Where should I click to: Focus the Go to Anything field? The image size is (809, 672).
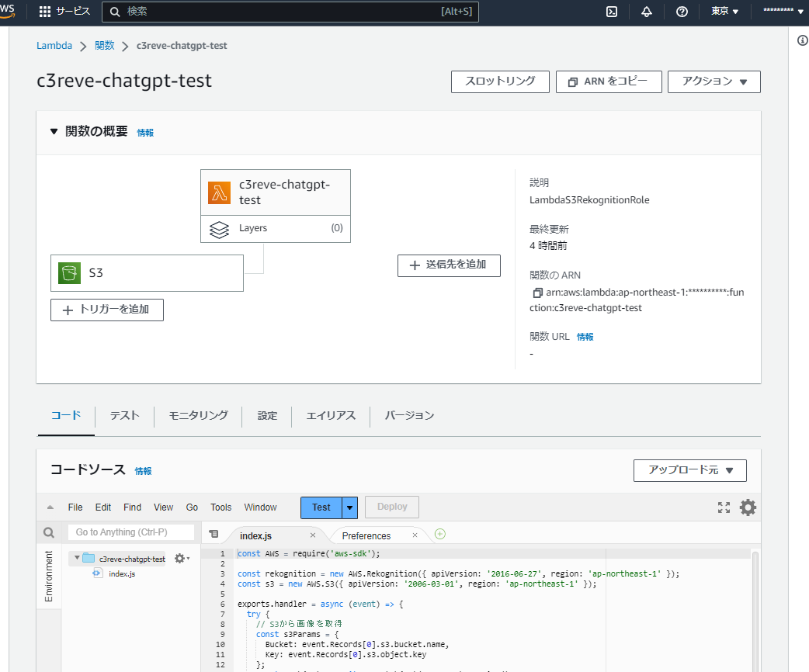tap(131, 532)
